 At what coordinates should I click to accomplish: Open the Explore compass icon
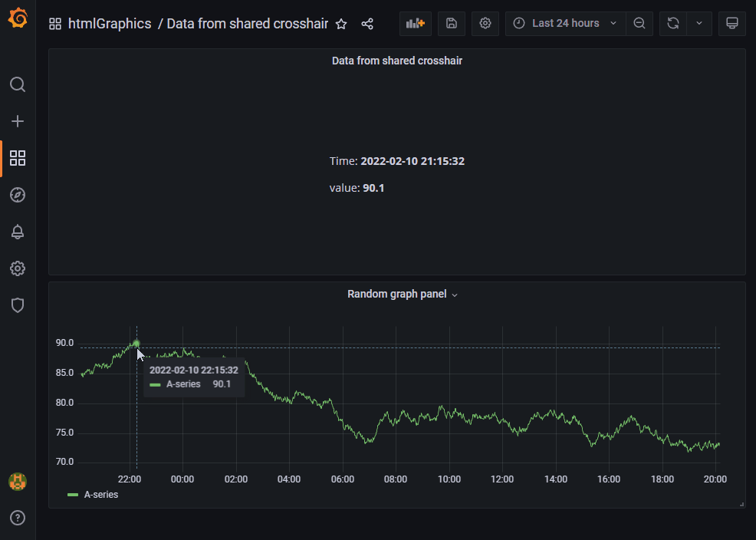point(18,195)
